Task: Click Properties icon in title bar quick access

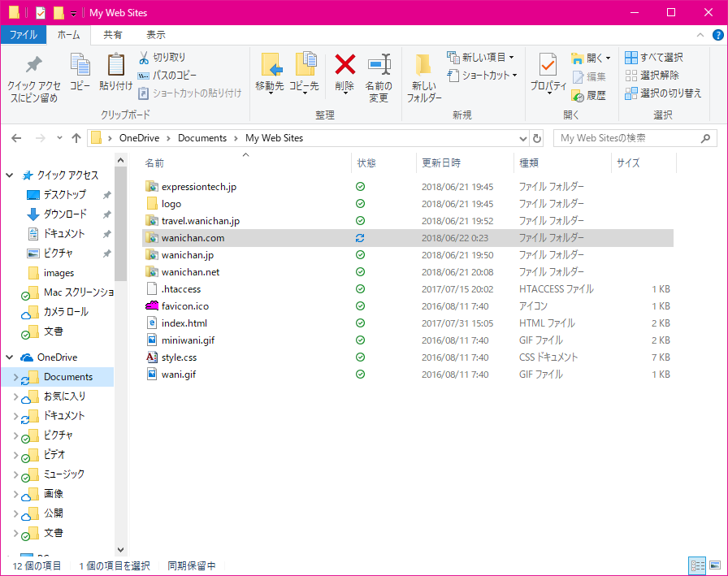Action: click(41, 13)
